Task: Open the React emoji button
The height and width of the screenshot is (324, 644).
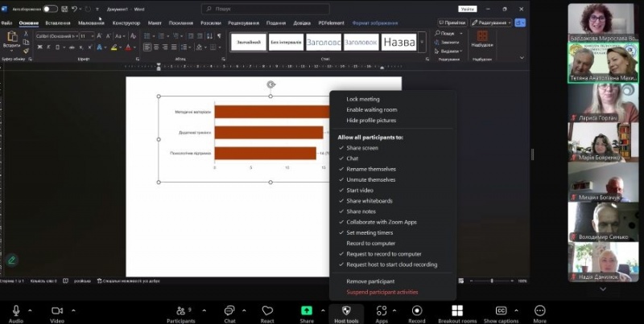Action: [266, 311]
